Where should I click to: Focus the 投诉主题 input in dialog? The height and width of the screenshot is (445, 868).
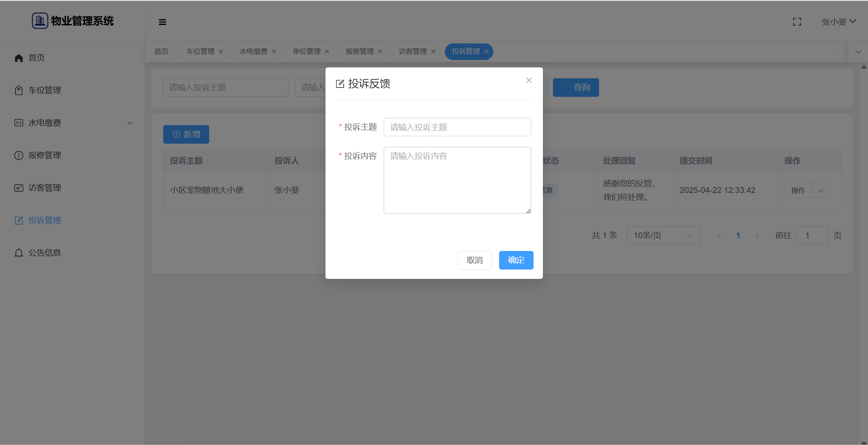tap(457, 127)
